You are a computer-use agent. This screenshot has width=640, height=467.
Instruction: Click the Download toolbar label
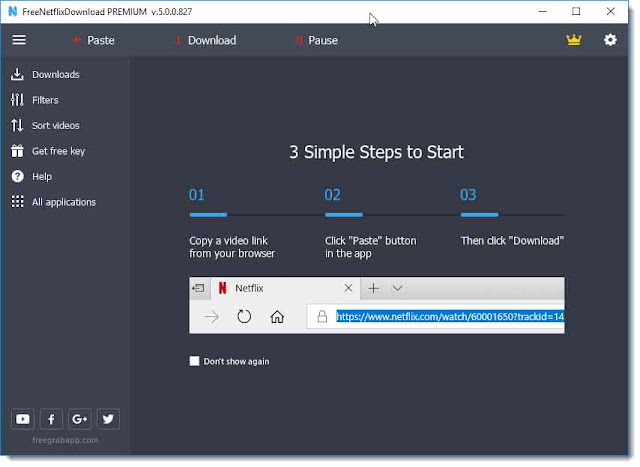[212, 40]
